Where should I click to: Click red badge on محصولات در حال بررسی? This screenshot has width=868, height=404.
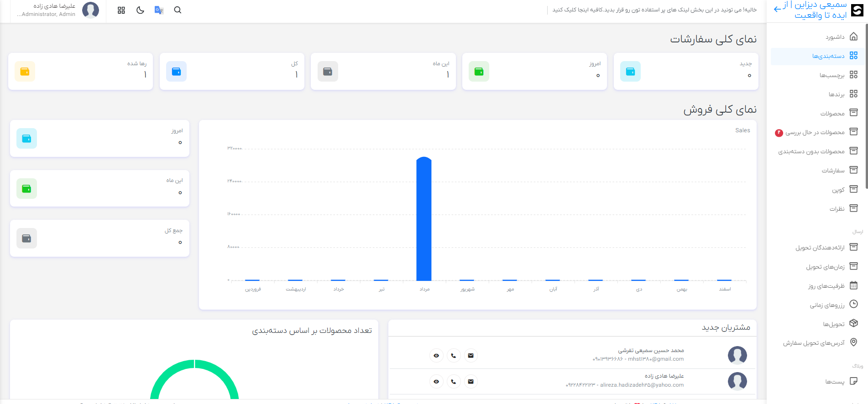click(779, 133)
